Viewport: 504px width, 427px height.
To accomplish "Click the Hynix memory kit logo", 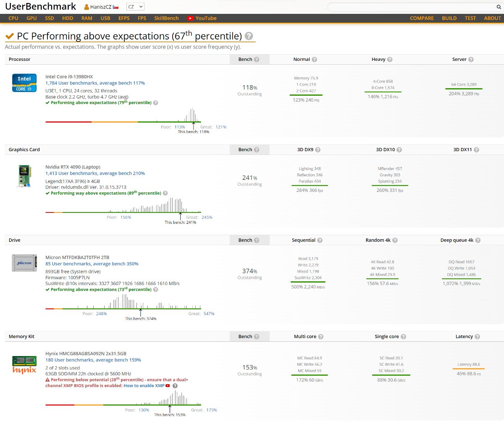I will (24, 364).
